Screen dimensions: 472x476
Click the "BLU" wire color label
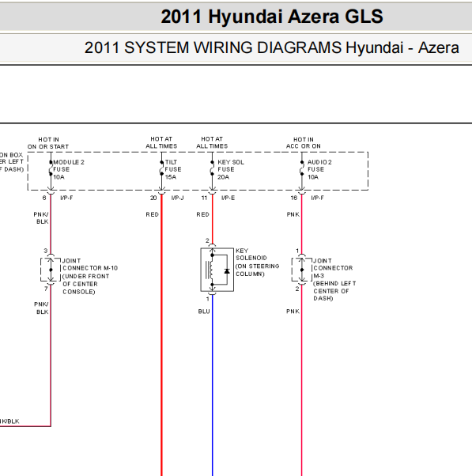[204, 312]
